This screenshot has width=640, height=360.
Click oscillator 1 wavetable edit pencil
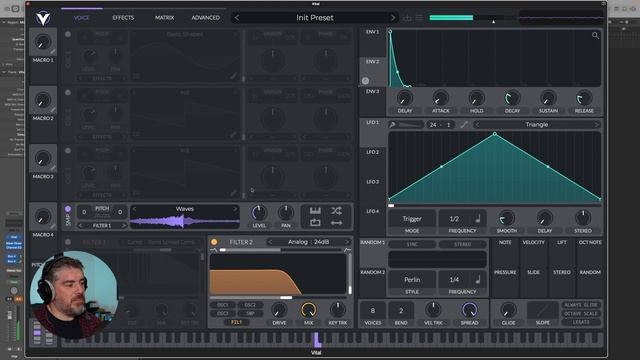click(x=233, y=76)
